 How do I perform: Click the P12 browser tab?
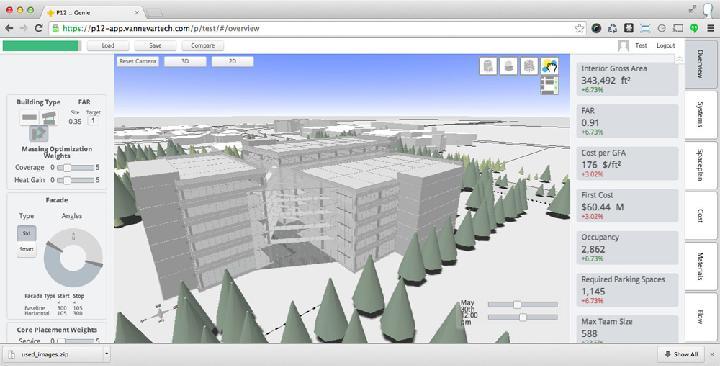point(94,12)
